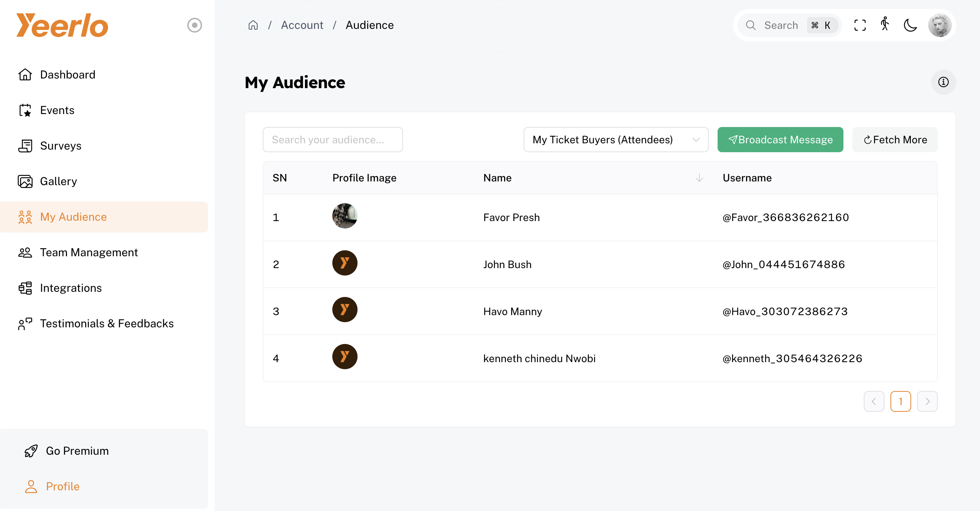Click the Broadcast Message button
Viewport: 980px width, 511px height.
[780, 140]
